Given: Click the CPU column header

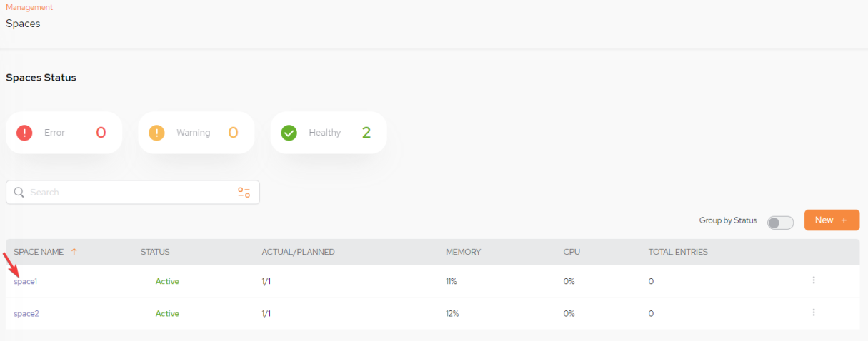Looking at the screenshot, I should tap(571, 252).
